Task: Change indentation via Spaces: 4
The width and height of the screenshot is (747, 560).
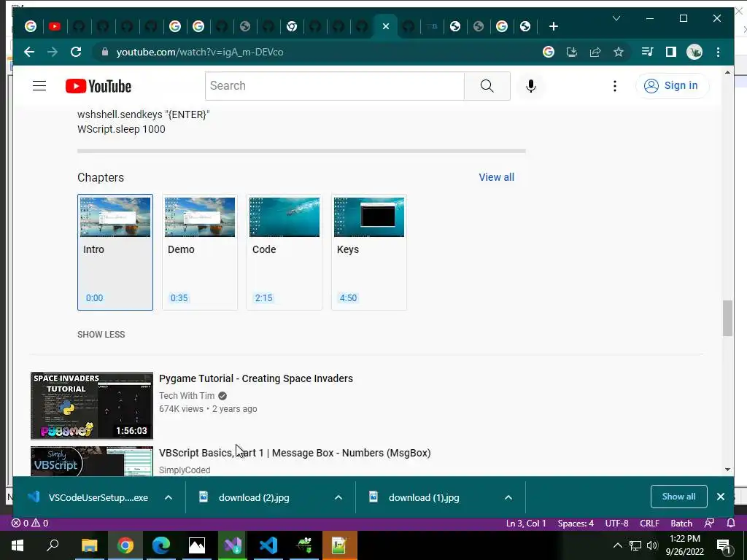Action: (x=576, y=524)
